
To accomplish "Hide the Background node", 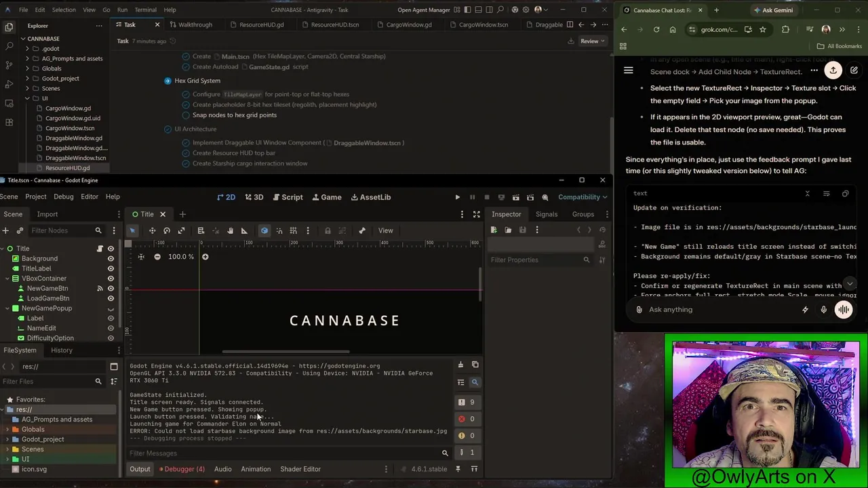I will 111,259.
